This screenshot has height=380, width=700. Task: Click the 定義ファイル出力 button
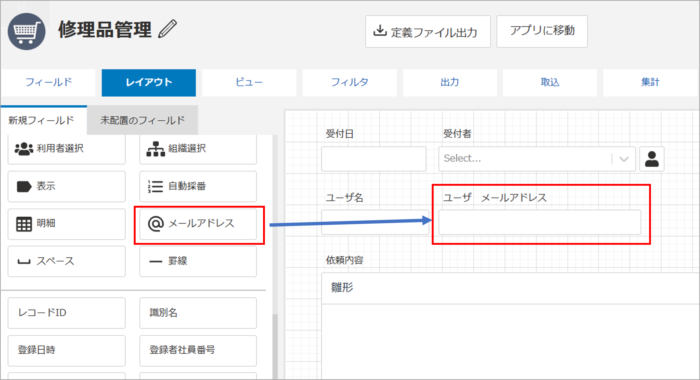pos(428,31)
